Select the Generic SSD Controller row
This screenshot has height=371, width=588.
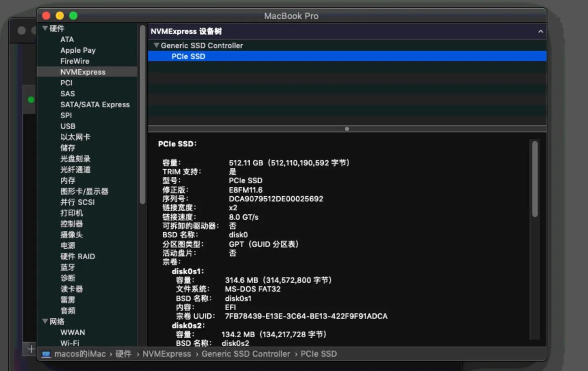coord(347,45)
